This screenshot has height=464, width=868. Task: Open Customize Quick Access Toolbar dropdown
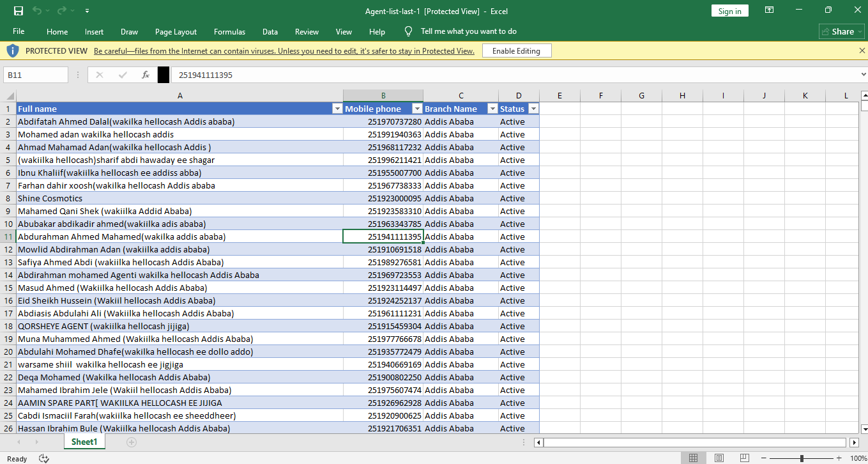tap(87, 11)
